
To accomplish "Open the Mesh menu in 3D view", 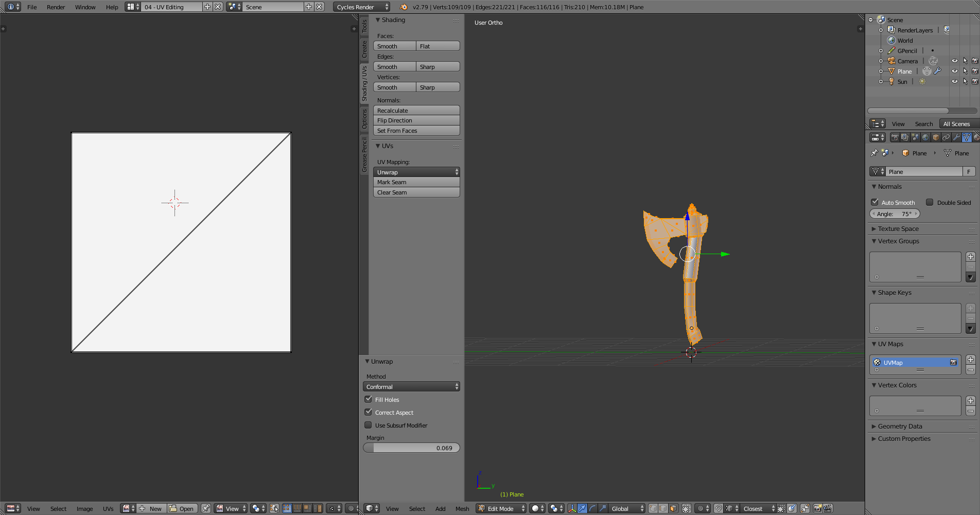I will [x=462, y=508].
